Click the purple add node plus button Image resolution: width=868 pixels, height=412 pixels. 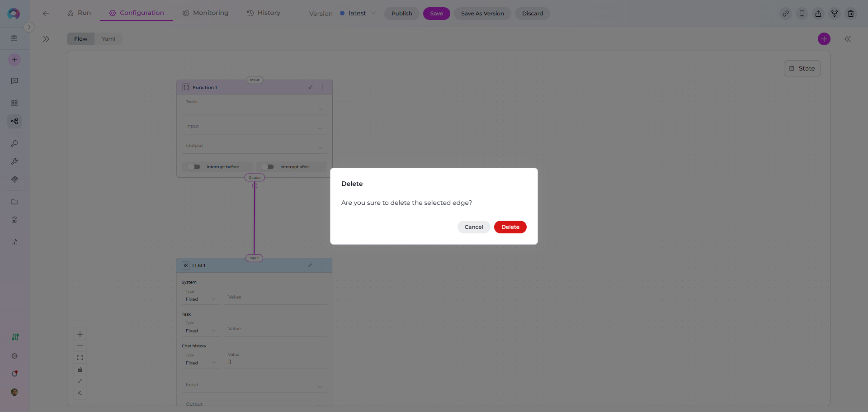[824, 39]
